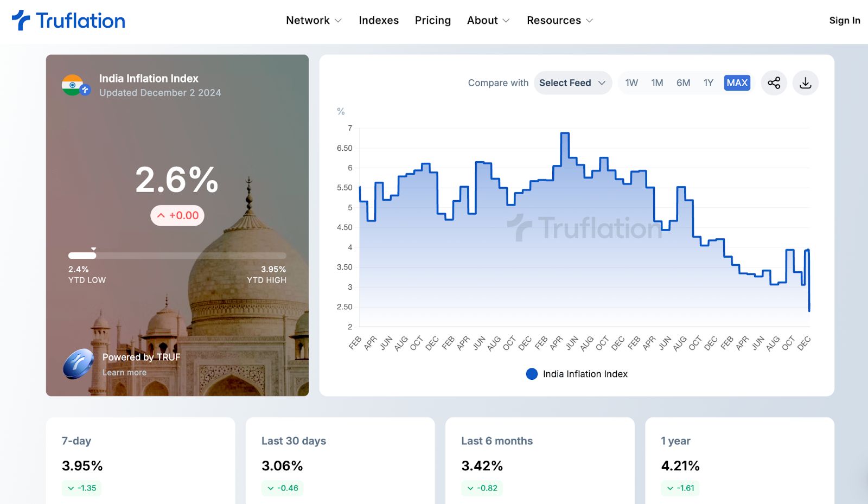This screenshot has width=868, height=504.
Task: Click the YTD low-high range slider
Action: pos(177,256)
